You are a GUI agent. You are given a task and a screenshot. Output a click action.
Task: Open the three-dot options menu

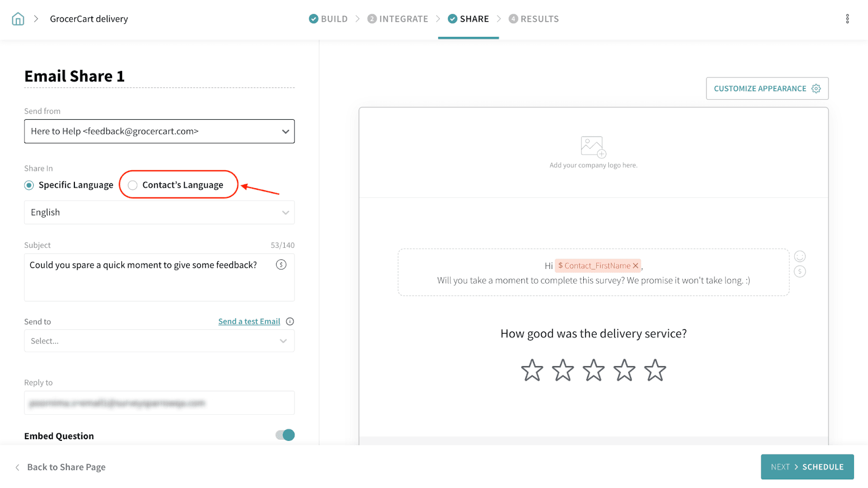coord(847,19)
